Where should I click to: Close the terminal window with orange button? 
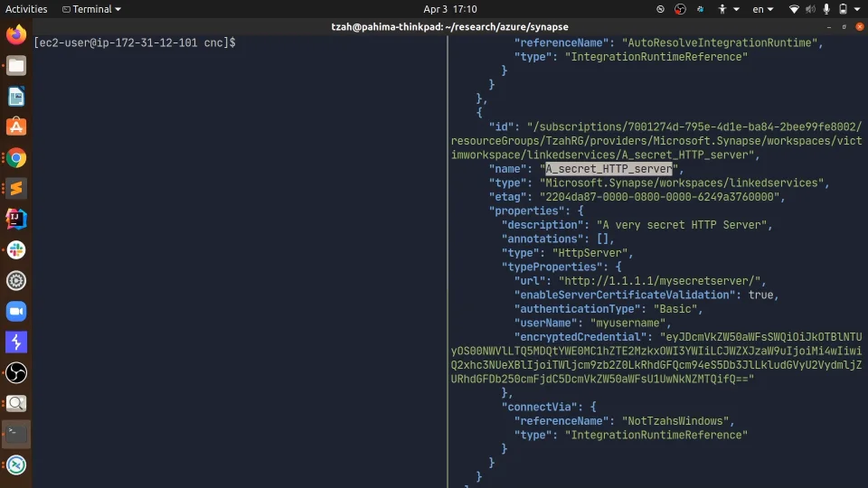860,26
